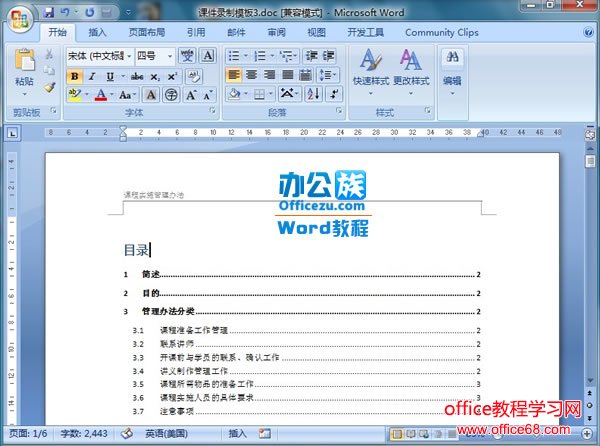The height and width of the screenshot is (446, 600).
Task: Open the Developer tab
Action: point(365,33)
